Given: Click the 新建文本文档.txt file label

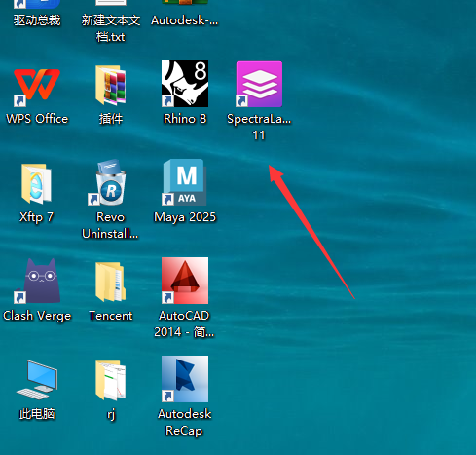Looking at the screenshot, I should pyautogui.click(x=111, y=28).
